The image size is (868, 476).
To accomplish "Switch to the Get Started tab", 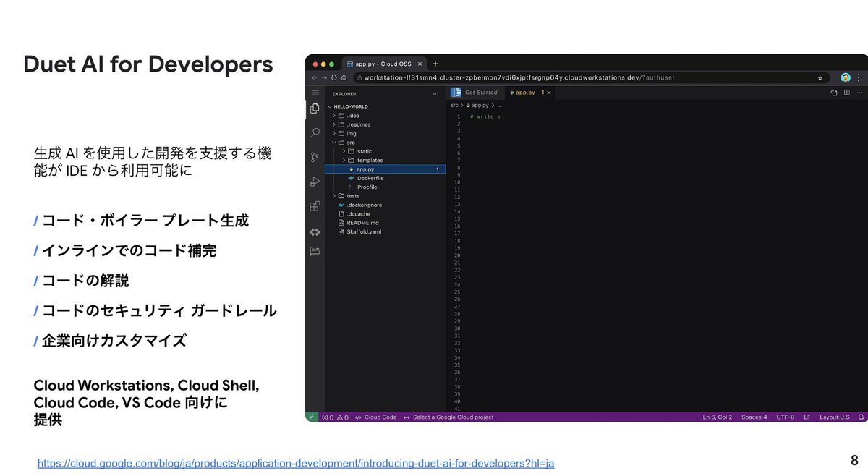I will tap(475, 93).
